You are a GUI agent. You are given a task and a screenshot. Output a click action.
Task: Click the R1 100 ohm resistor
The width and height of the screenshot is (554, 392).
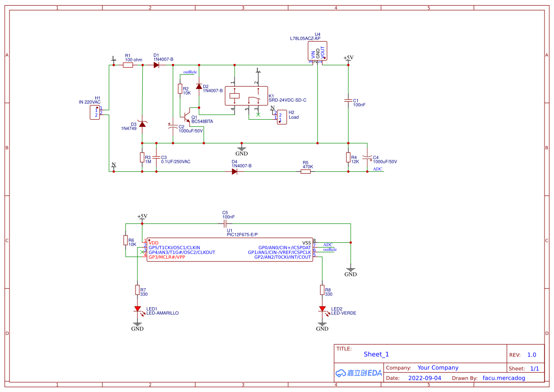click(128, 65)
